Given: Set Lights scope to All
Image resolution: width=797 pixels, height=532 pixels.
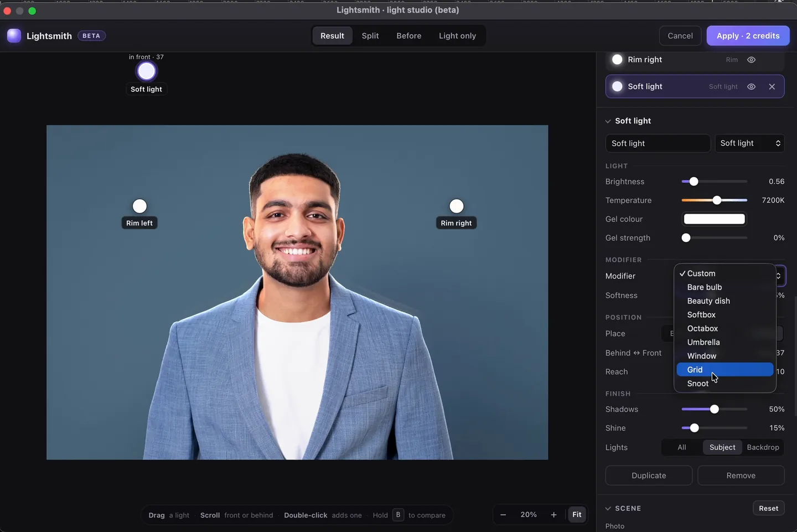Looking at the screenshot, I should [x=682, y=447].
